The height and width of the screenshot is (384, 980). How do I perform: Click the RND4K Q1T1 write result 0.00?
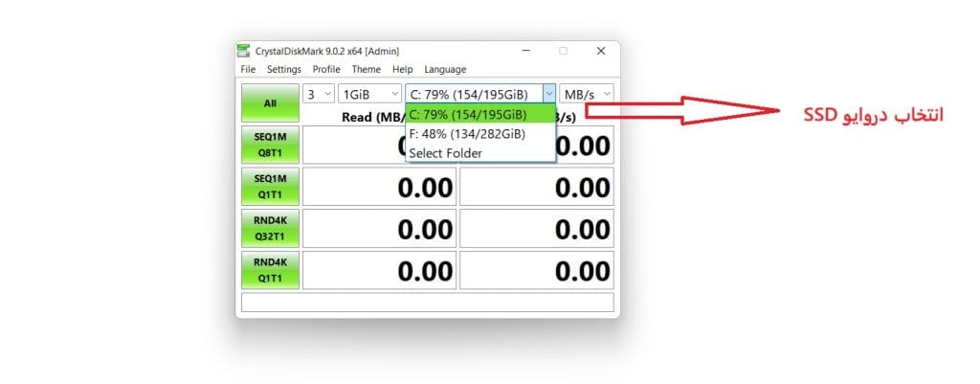tap(537, 270)
